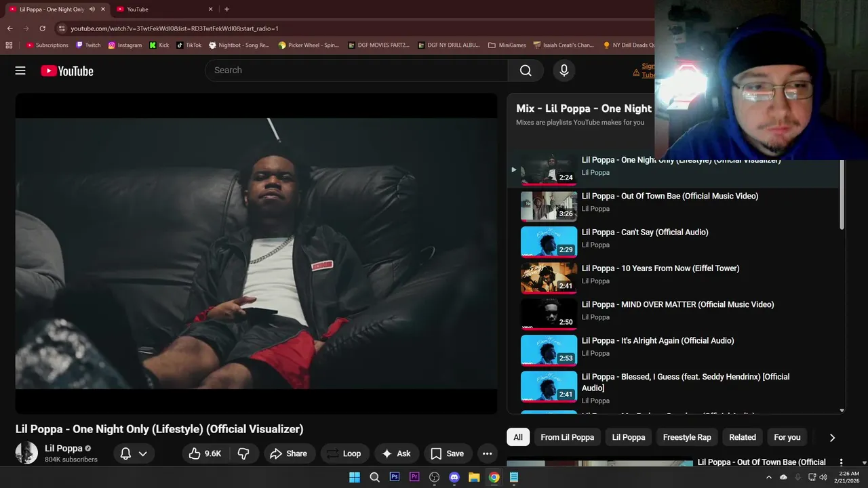Click the currently playing One Night Only thumbnail
Image resolution: width=868 pixels, height=488 pixels.
549,169
